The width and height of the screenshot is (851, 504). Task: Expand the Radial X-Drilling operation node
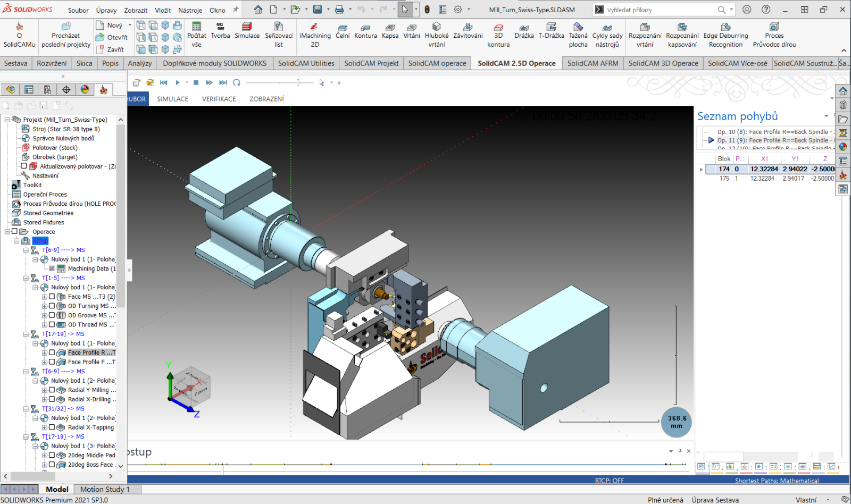pyautogui.click(x=45, y=399)
